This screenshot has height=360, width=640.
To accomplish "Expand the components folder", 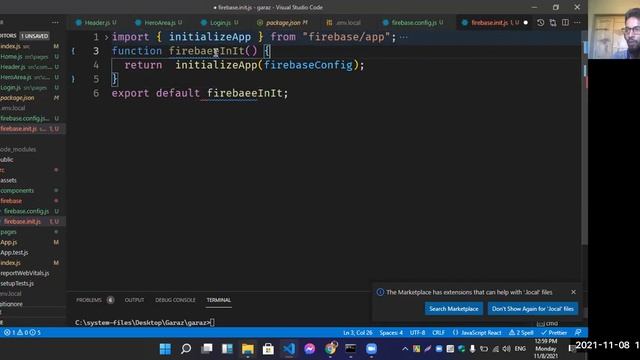I will tap(17, 191).
